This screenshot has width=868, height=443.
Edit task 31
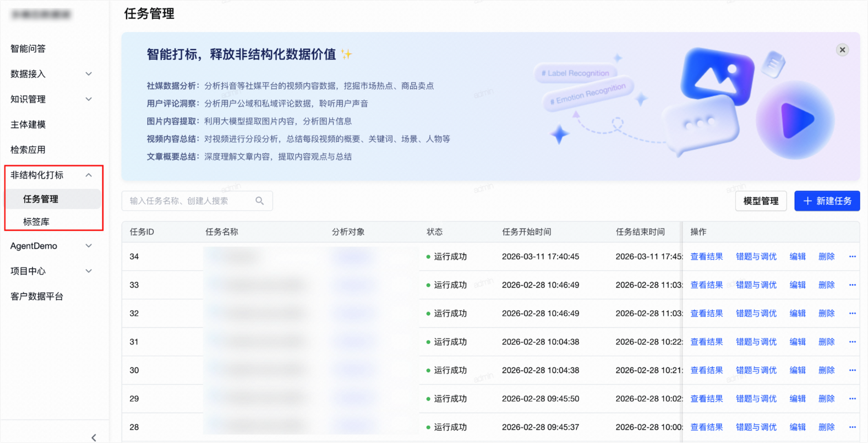pos(798,342)
